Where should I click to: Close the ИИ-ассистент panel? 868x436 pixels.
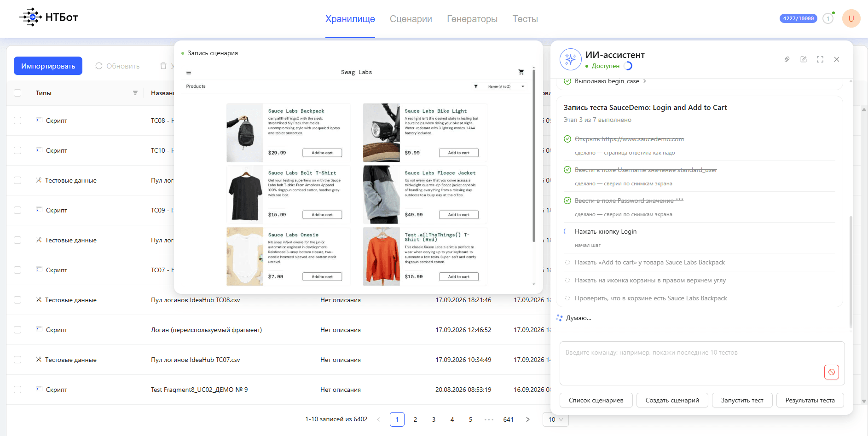click(837, 59)
